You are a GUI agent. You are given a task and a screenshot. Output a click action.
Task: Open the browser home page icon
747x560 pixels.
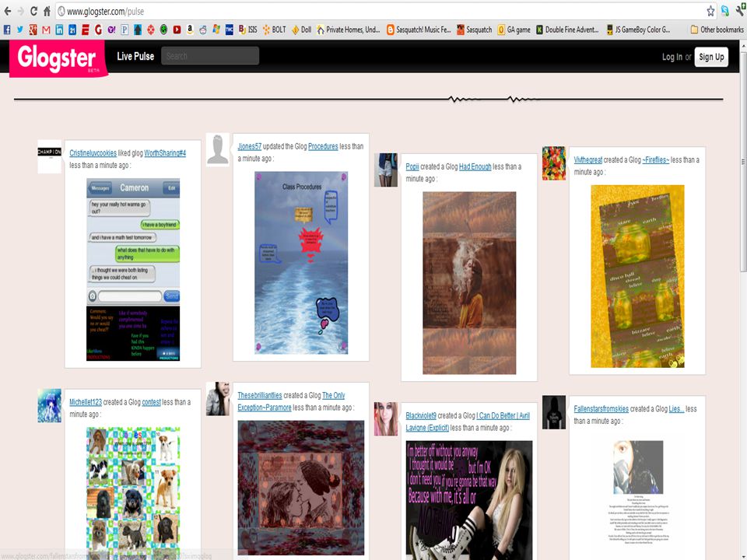pyautogui.click(x=47, y=11)
